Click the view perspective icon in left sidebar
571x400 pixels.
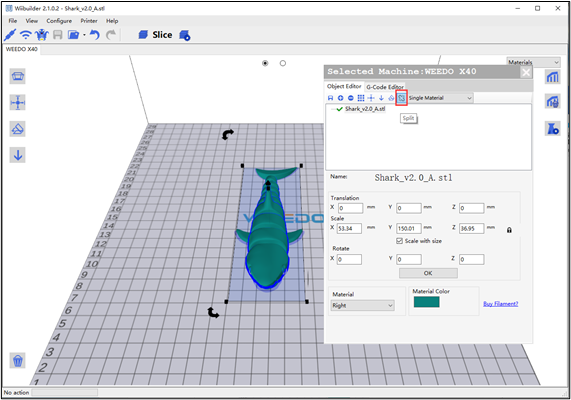(18, 76)
